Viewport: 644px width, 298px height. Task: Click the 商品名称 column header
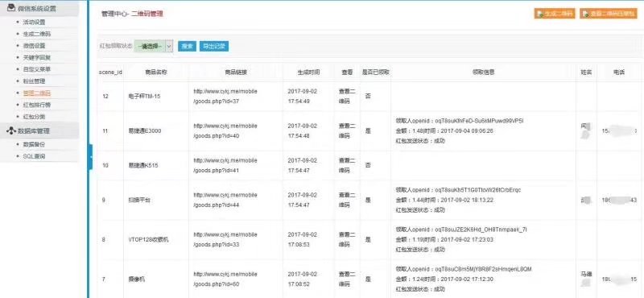[156, 72]
